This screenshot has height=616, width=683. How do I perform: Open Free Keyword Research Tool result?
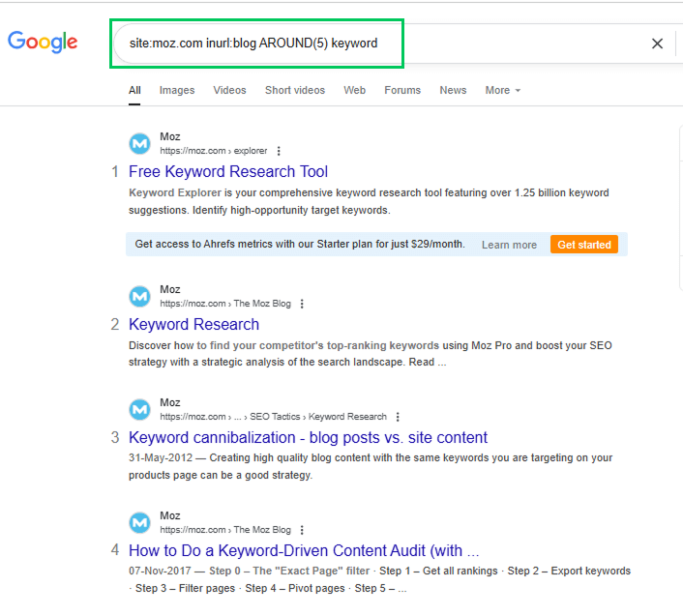coord(228,171)
